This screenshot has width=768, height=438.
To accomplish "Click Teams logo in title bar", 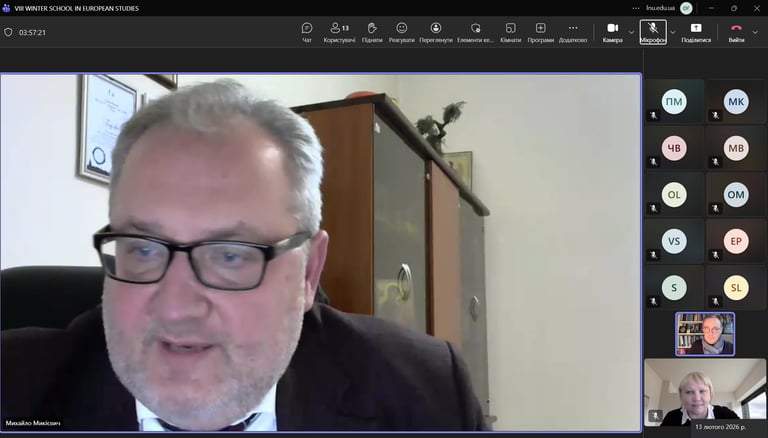I will pos(6,8).
